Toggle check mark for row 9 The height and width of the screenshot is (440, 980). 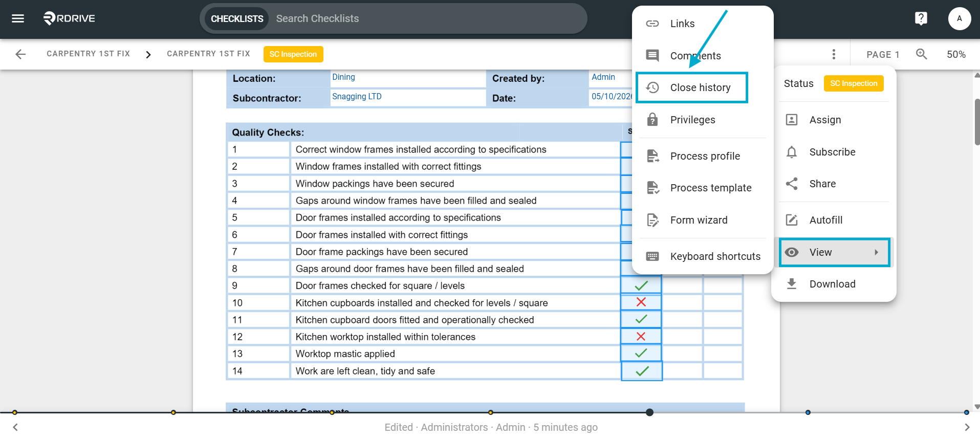click(641, 285)
